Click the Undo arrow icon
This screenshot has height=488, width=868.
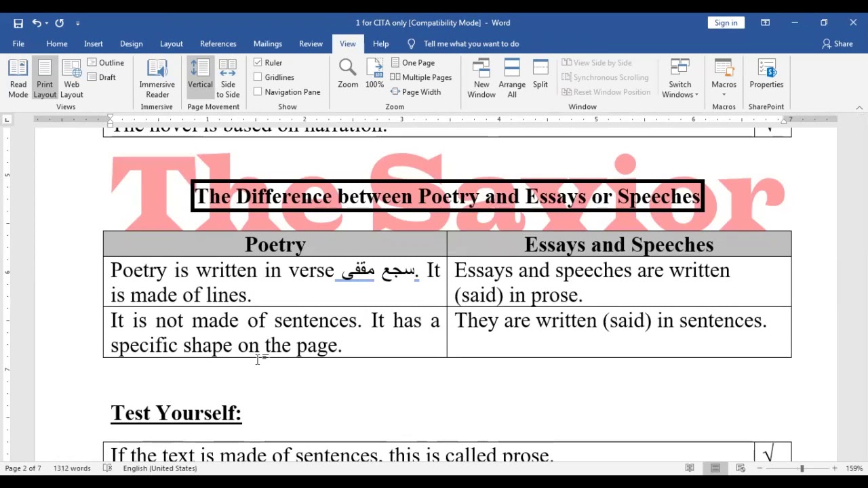click(37, 23)
